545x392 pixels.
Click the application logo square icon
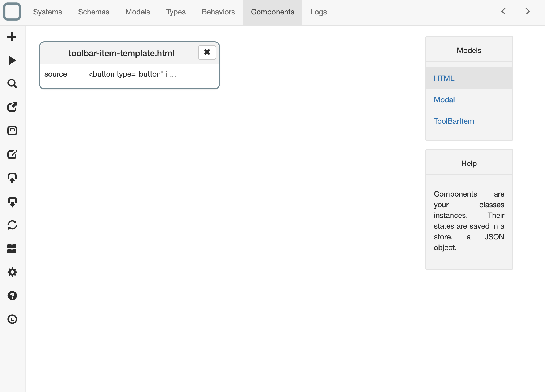[12, 12]
